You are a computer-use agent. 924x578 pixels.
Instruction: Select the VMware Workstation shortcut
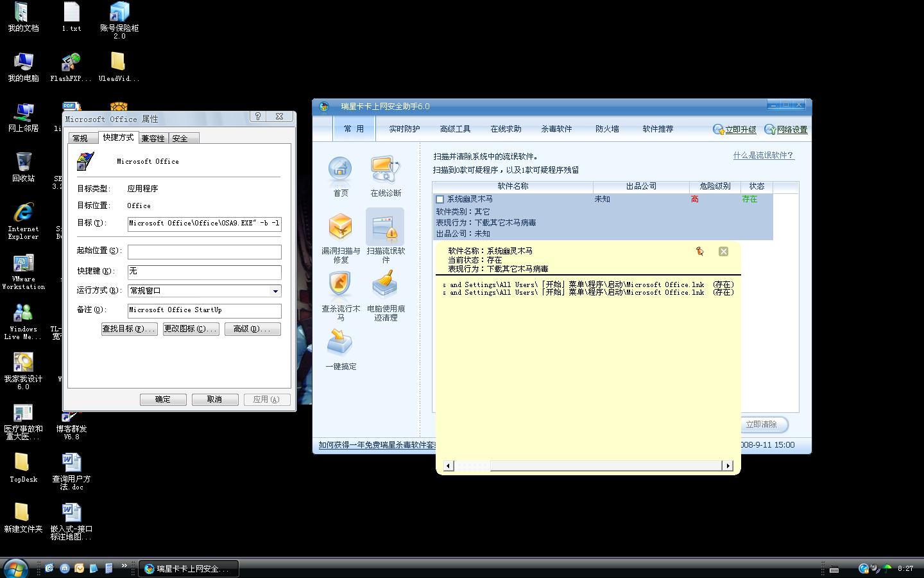click(23, 272)
